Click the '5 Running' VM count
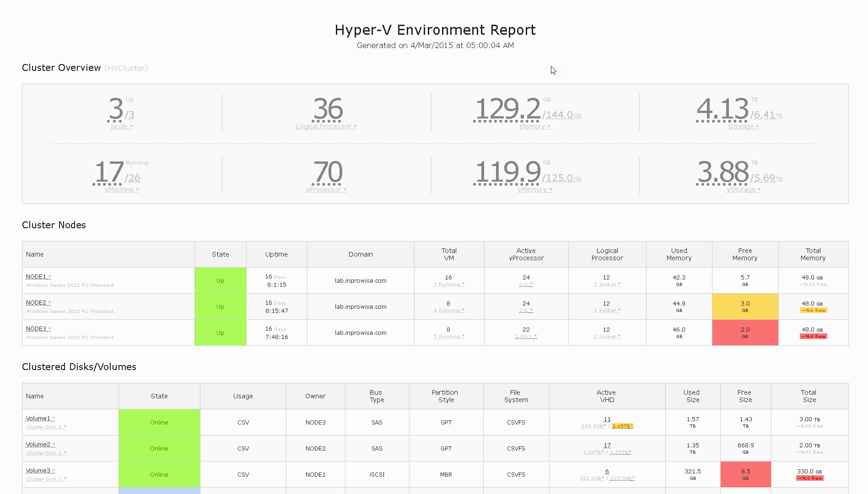The height and width of the screenshot is (494, 868). tap(447, 337)
